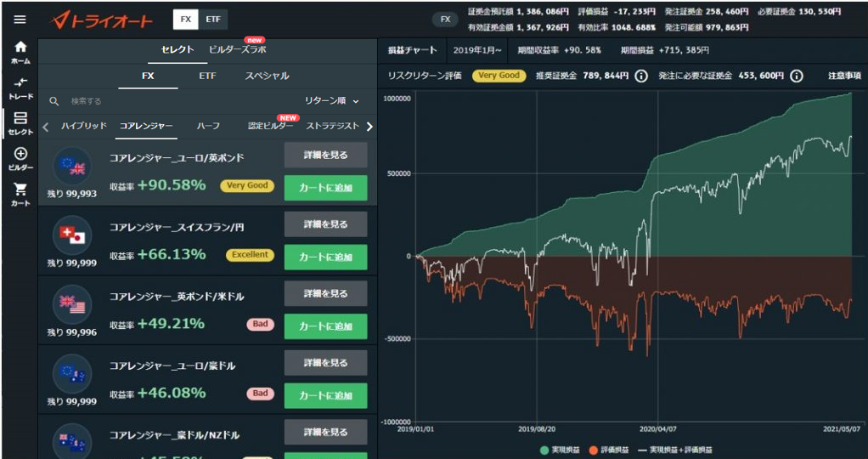This screenshot has height=459, width=868.
Task: Click the TriAuto logo
Action: pyautogui.click(x=102, y=20)
